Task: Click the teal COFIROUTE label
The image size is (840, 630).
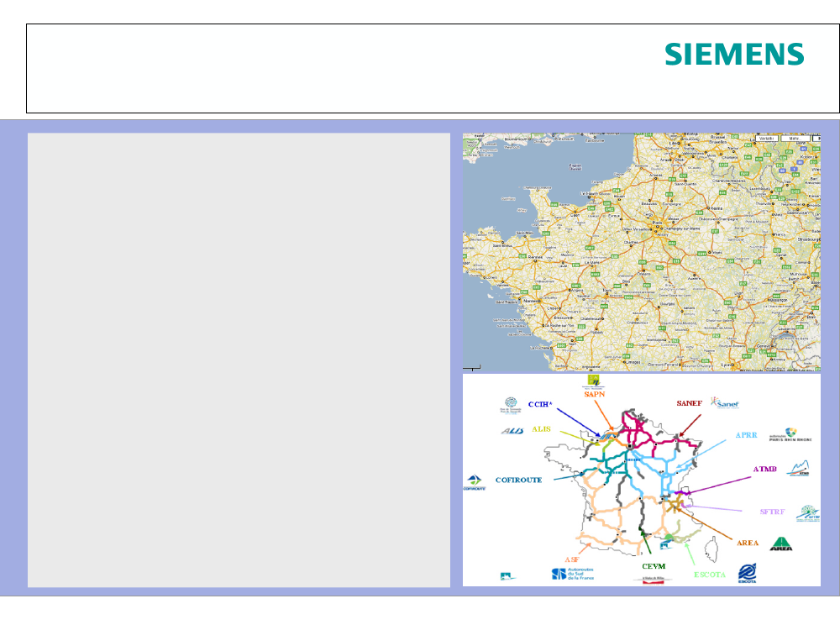Action: [x=518, y=480]
